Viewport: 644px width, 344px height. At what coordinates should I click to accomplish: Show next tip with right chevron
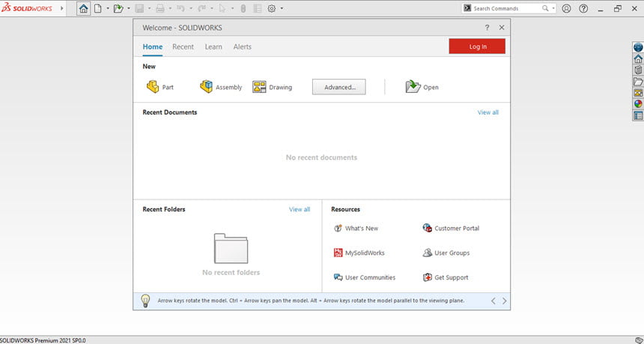click(505, 301)
